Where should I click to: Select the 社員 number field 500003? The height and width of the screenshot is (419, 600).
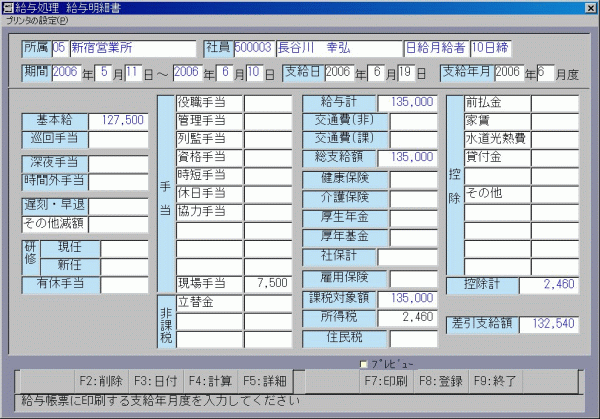(254, 48)
